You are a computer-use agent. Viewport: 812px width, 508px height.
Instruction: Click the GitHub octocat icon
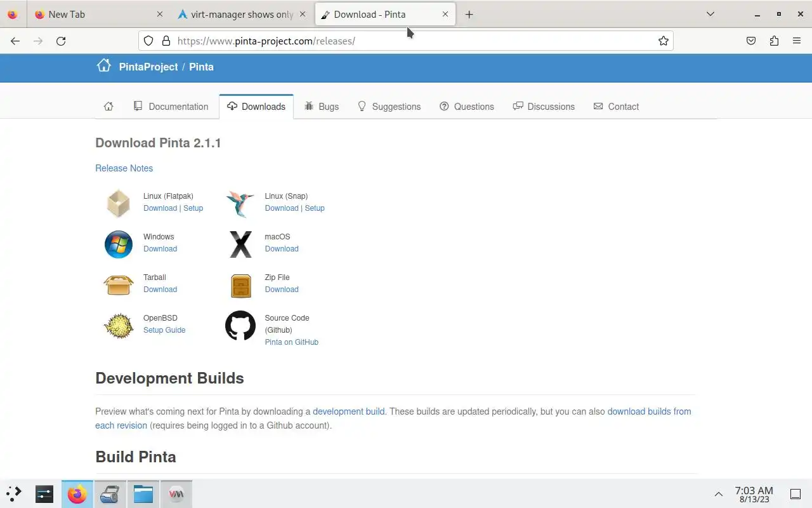point(240,326)
